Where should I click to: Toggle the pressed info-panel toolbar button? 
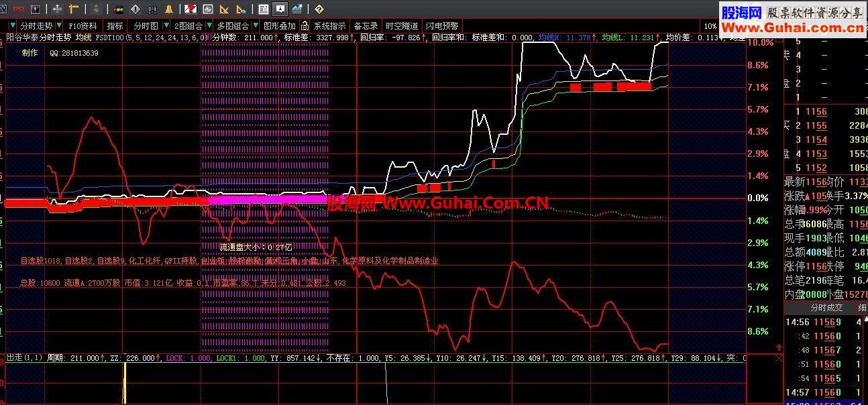point(280,9)
